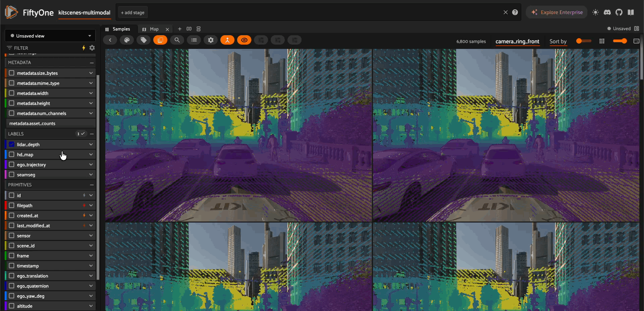Open the Unsaved view dropdown
This screenshot has height=311, width=644.
pyautogui.click(x=50, y=36)
